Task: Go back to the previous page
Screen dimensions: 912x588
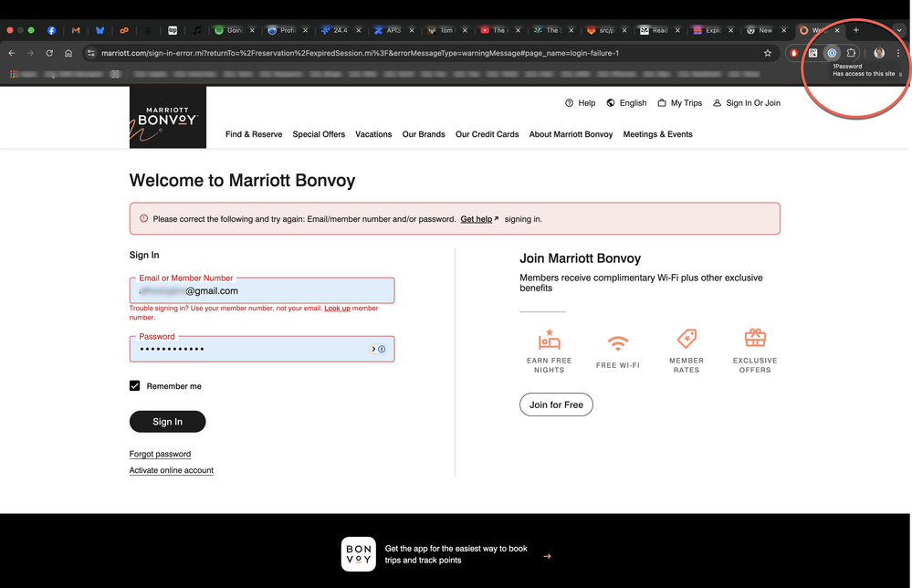Action: point(12,53)
